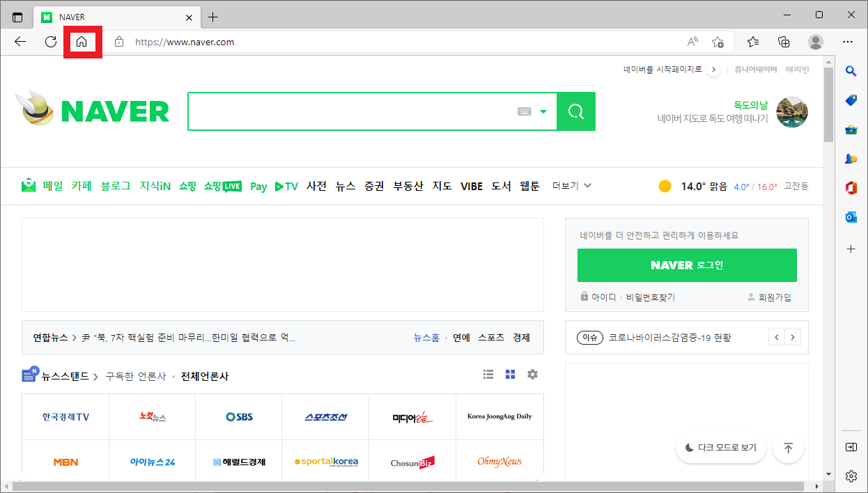The height and width of the screenshot is (493, 868).
Task: Click 네이버를 시작페이지로 link
Action: click(663, 70)
